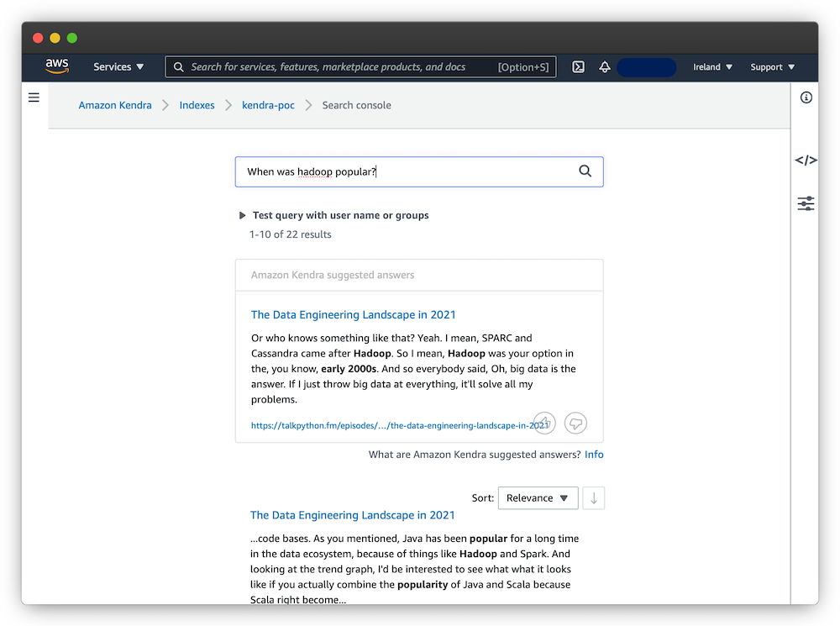Show the query code snippet icon
Screen dimensions: 840x626
[806, 160]
